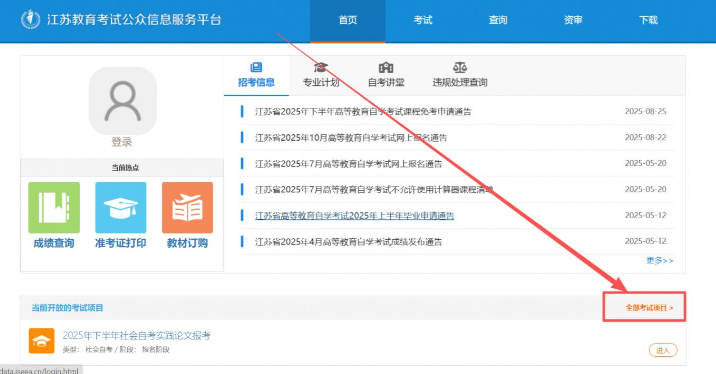Open 7月不允许使用计算器课程清单 notice

pyautogui.click(x=374, y=190)
